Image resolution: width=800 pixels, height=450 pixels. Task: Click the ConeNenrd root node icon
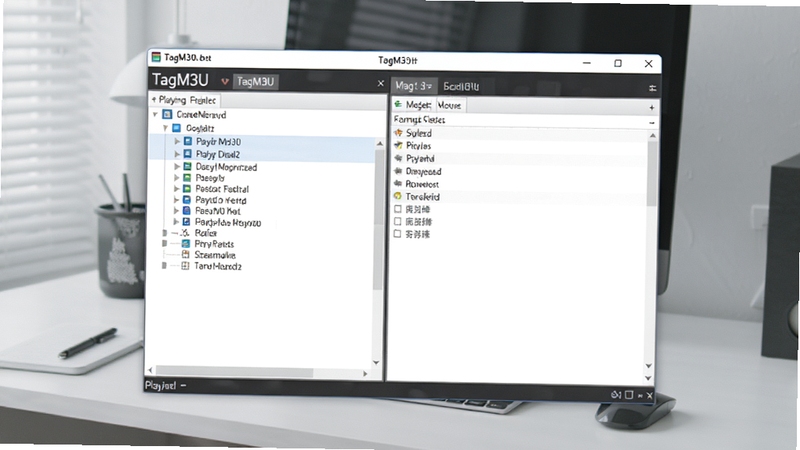pyautogui.click(x=167, y=114)
